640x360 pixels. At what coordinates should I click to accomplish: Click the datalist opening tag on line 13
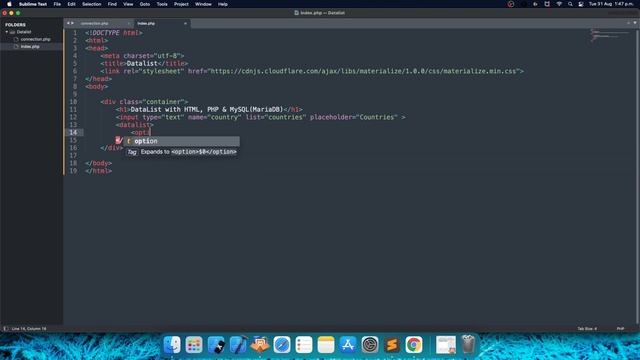(135, 125)
